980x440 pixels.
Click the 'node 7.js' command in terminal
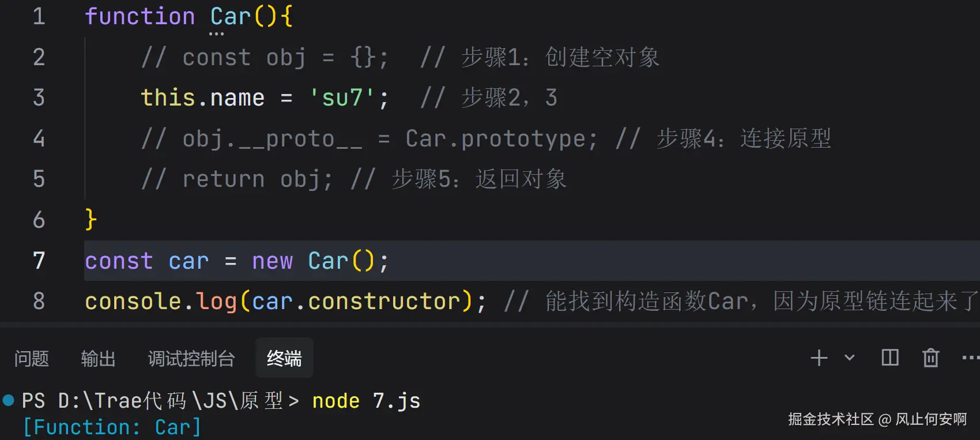tap(366, 401)
